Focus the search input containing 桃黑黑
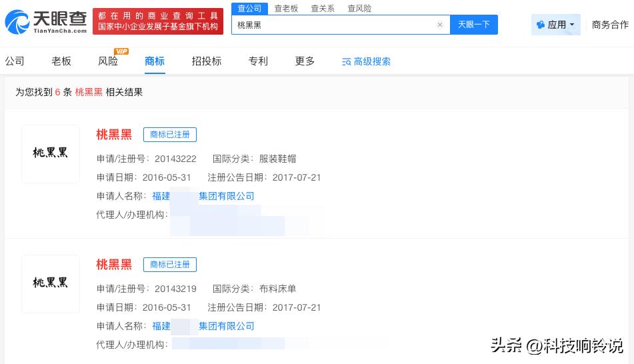Screen dimensions: 634x364 (341, 25)
